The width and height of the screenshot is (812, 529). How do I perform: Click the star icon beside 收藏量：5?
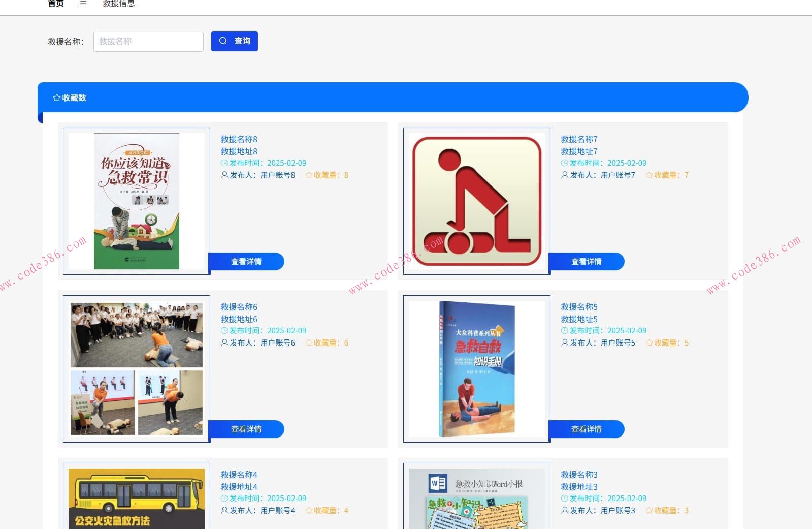(649, 343)
